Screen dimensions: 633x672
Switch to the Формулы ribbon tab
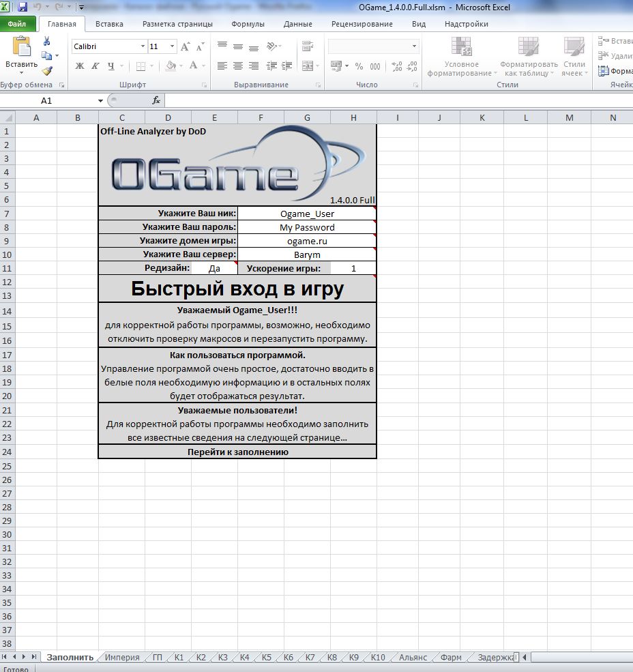[248, 24]
